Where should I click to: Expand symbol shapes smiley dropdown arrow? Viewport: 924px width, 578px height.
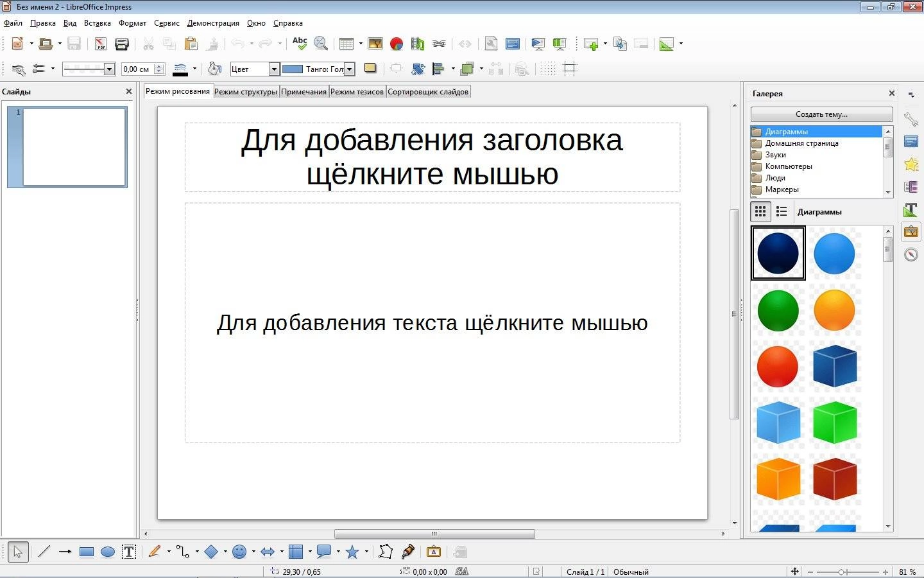point(253,551)
